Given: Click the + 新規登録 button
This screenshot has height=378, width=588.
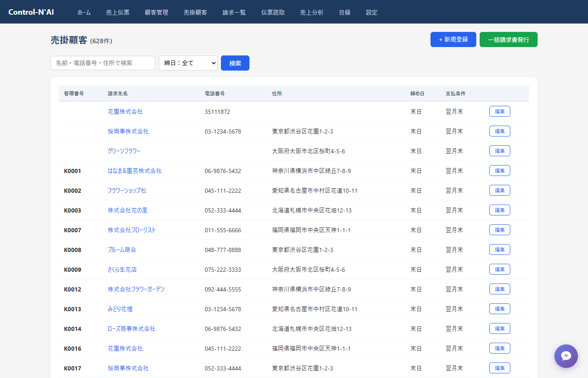Looking at the screenshot, I should (453, 39).
